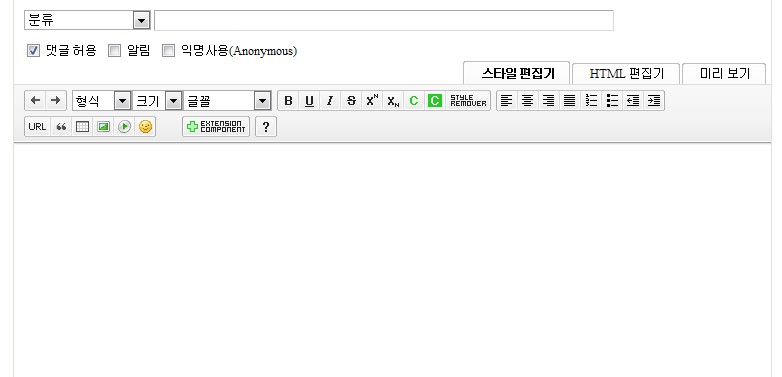Uncheck the 댓글 허용 checkbox

(33, 50)
